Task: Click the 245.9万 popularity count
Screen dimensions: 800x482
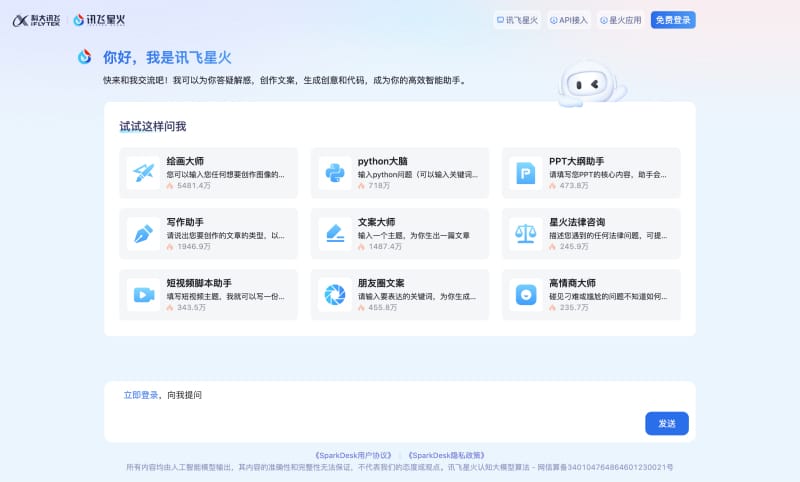Action: (x=574, y=246)
